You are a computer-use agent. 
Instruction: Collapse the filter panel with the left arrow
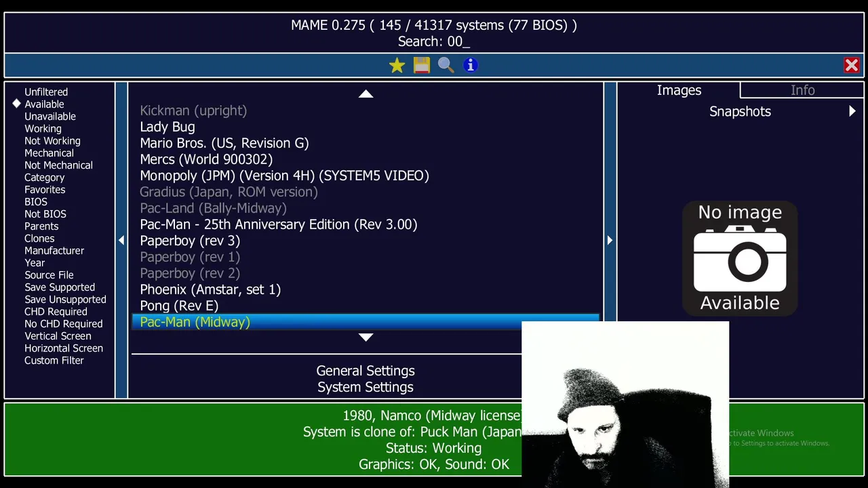(x=121, y=240)
